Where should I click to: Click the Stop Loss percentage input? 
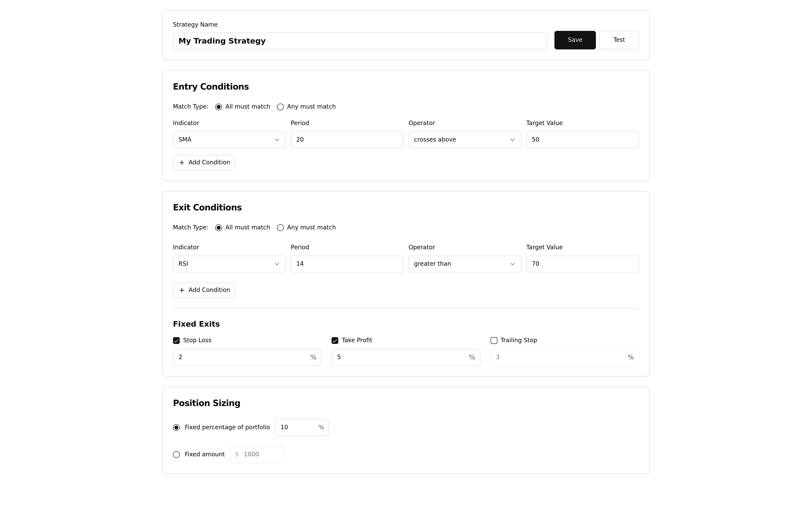[241, 357]
